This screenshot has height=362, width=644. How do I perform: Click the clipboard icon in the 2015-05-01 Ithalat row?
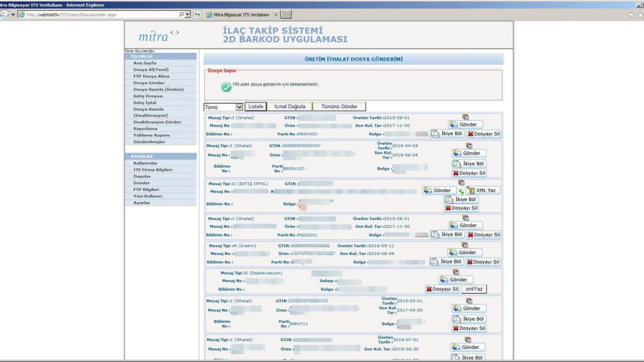[468, 301]
